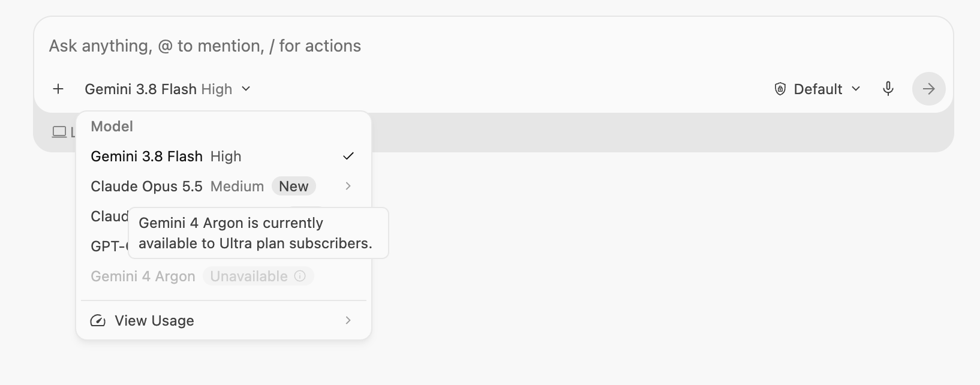Screen dimensions: 980x385
Task: Click the shield icon beside Default
Action: [780, 89]
